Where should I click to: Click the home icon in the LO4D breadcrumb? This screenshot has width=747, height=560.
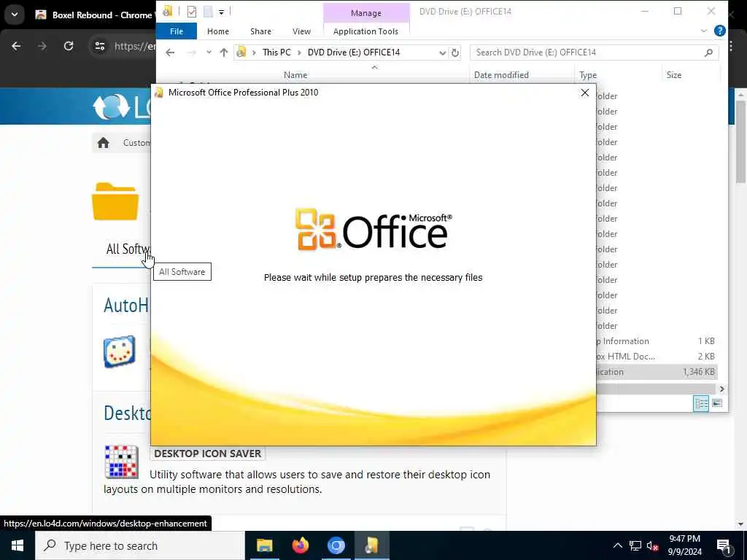coord(104,143)
